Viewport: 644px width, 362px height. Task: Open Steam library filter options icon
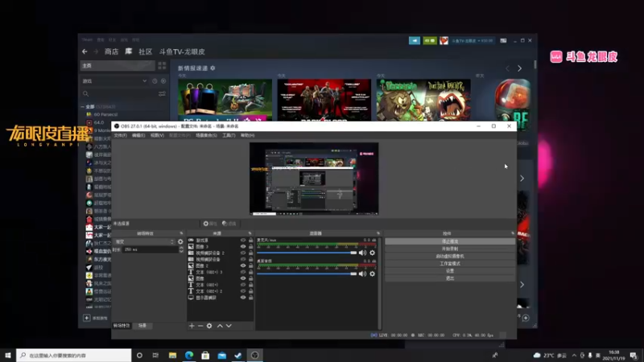point(162,93)
